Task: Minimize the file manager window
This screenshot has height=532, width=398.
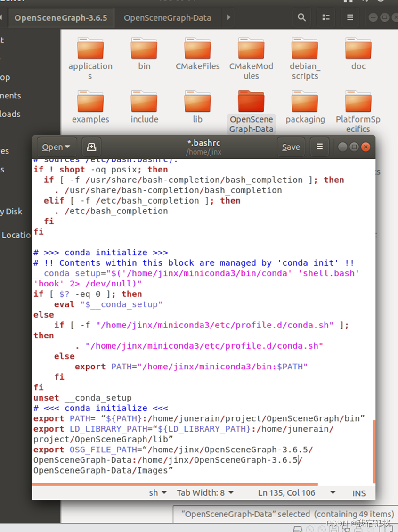Action: [373, 17]
